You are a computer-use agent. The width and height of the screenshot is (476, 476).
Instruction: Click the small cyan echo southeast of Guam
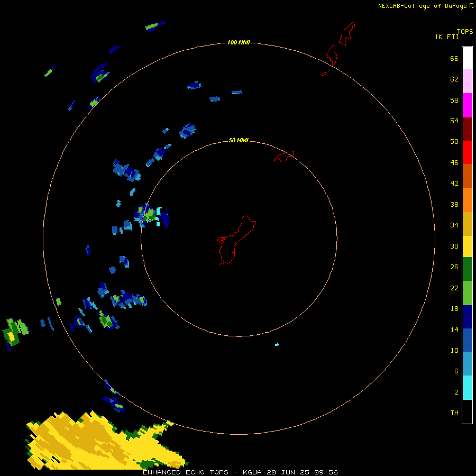(277, 344)
